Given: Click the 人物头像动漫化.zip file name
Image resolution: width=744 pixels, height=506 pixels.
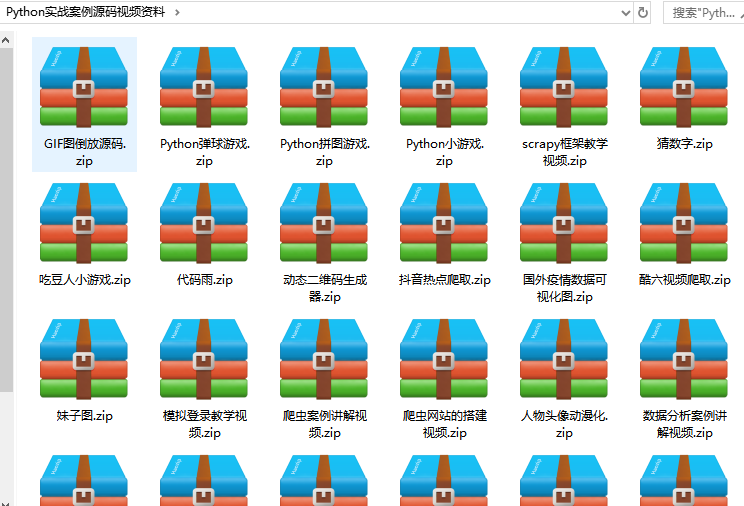Looking at the screenshot, I should coord(565,424).
